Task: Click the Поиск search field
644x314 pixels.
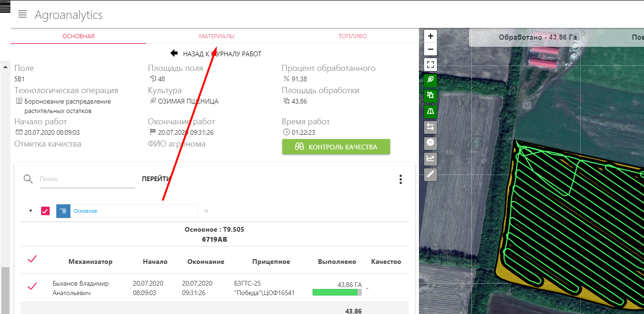Action: point(87,179)
